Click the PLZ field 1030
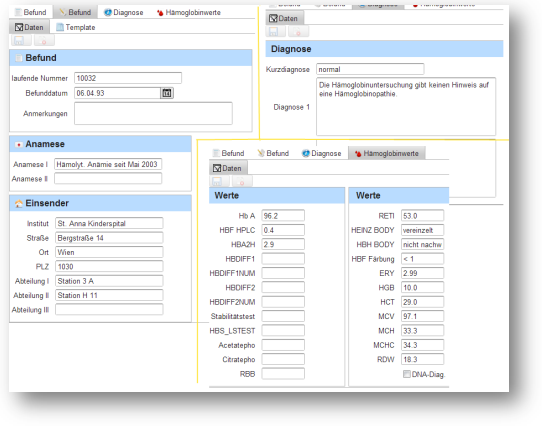Screen dimensions: 542x426 tap(109, 267)
